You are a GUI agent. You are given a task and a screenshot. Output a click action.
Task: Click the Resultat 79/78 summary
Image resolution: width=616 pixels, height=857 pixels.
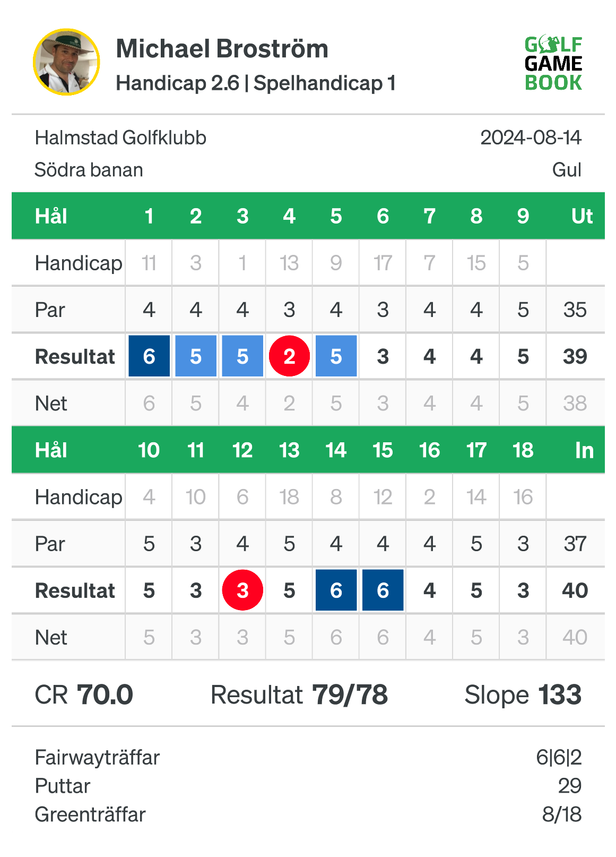point(299,695)
